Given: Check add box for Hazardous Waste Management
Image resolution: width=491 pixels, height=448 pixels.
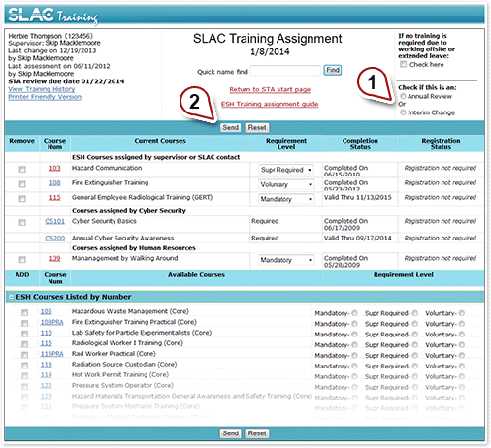Looking at the screenshot, I should (x=24, y=312).
